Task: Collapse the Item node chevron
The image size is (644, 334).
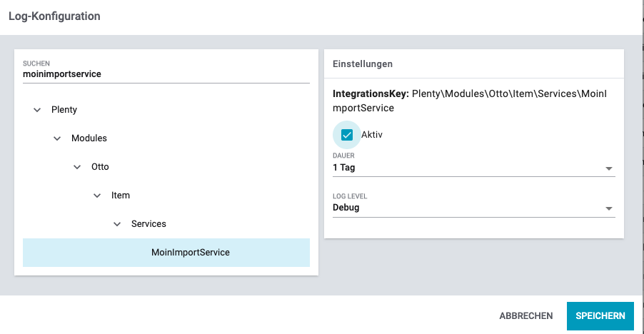Action: (97, 196)
